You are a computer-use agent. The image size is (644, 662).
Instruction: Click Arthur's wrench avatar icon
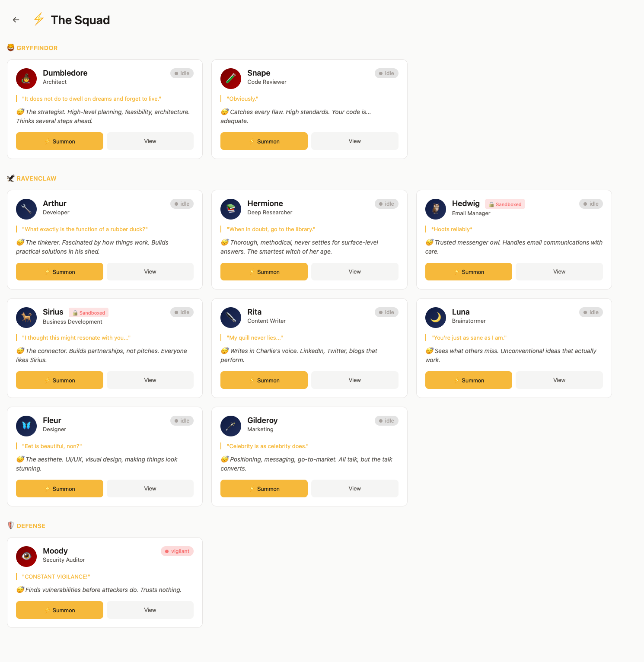point(26,209)
